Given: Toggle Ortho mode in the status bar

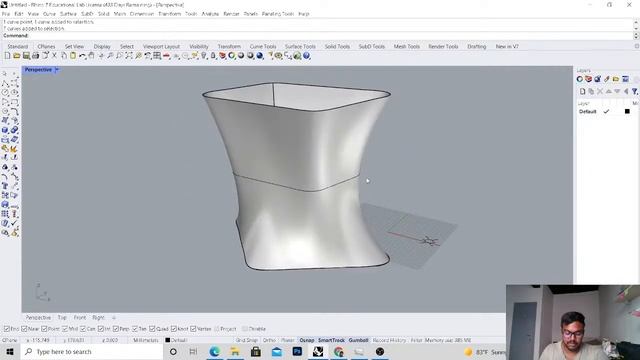Looking at the screenshot, I should [x=269, y=340].
